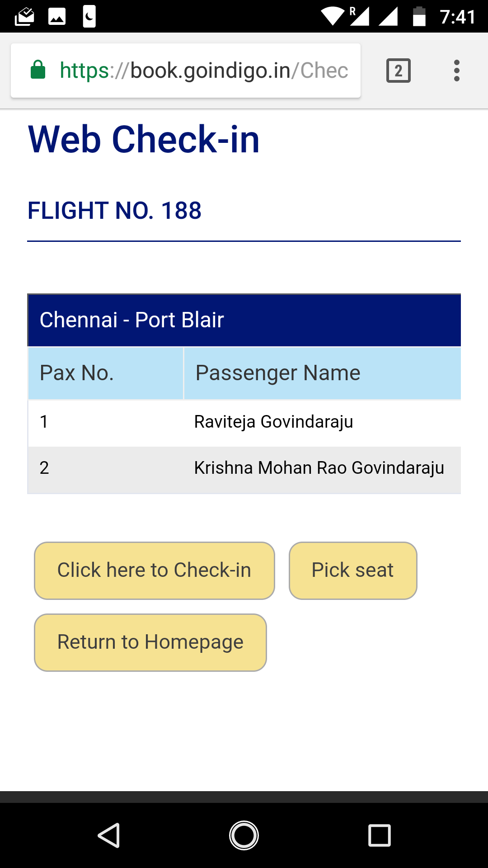Open recent apps with square button
Viewport: 488px width, 868px height.
(379, 835)
